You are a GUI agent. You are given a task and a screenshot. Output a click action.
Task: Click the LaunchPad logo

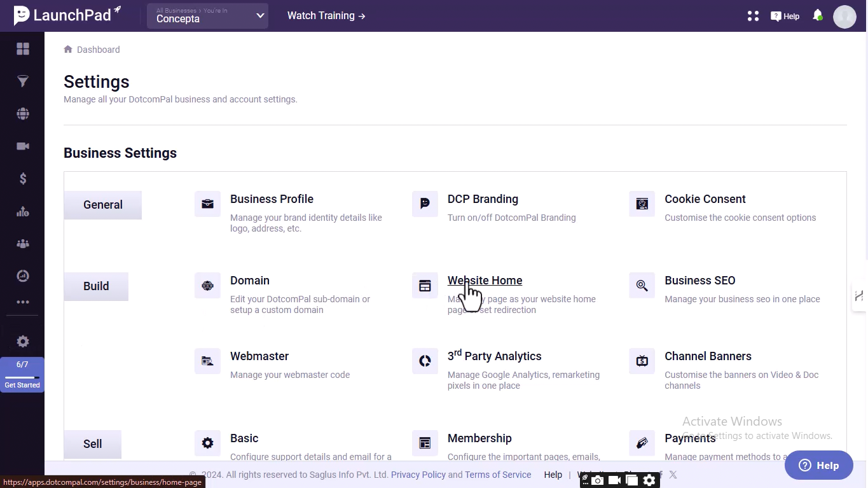click(67, 15)
